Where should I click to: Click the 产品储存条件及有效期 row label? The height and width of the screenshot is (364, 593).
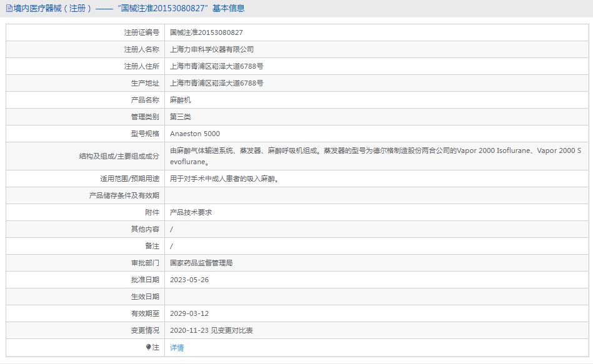point(124,195)
